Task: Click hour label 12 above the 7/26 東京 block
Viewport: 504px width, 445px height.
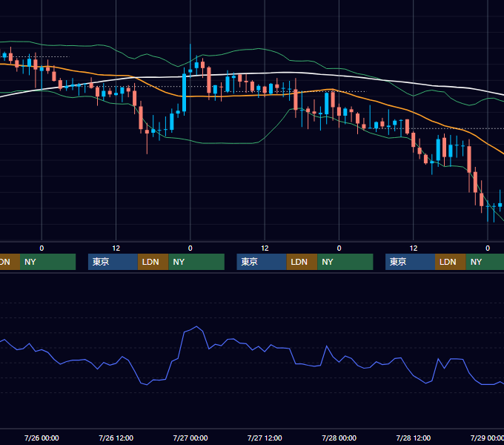Action: (x=116, y=248)
